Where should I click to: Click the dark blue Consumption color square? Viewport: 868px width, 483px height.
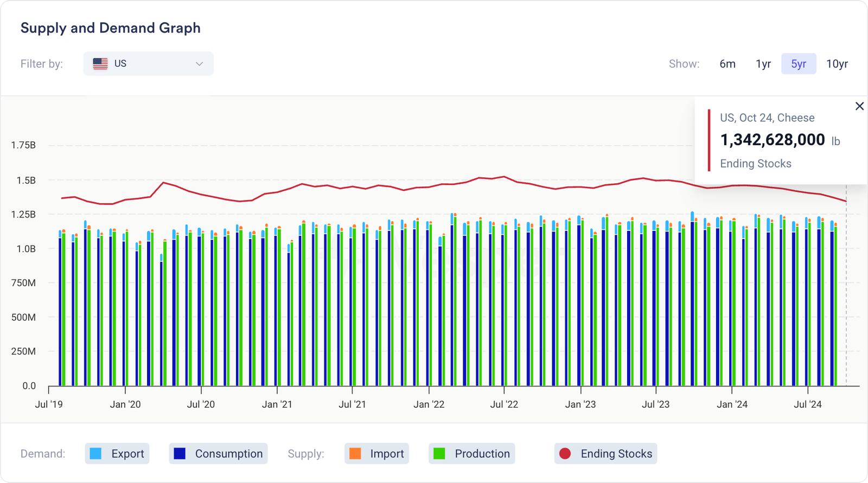[180, 454]
